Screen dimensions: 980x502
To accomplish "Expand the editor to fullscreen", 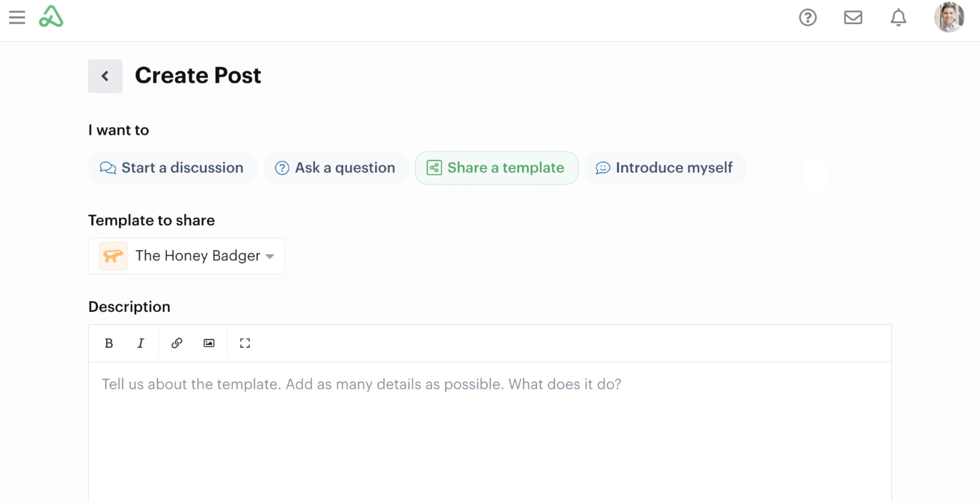I will (245, 344).
